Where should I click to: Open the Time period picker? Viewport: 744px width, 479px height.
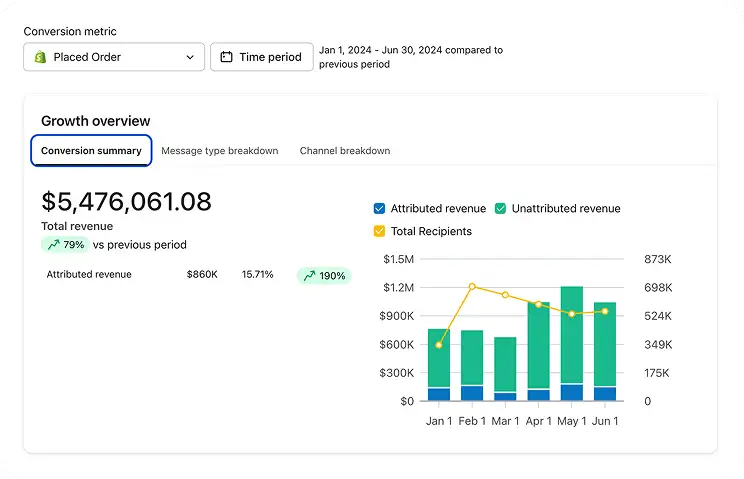[x=262, y=57]
